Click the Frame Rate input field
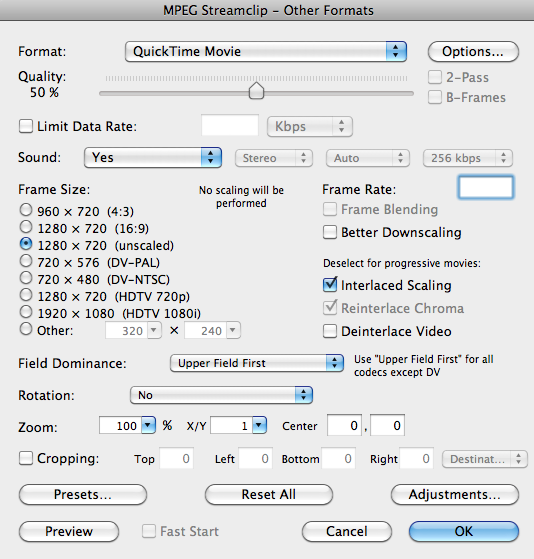The height and width of the screenshot is (559, 534). point(486,187)
